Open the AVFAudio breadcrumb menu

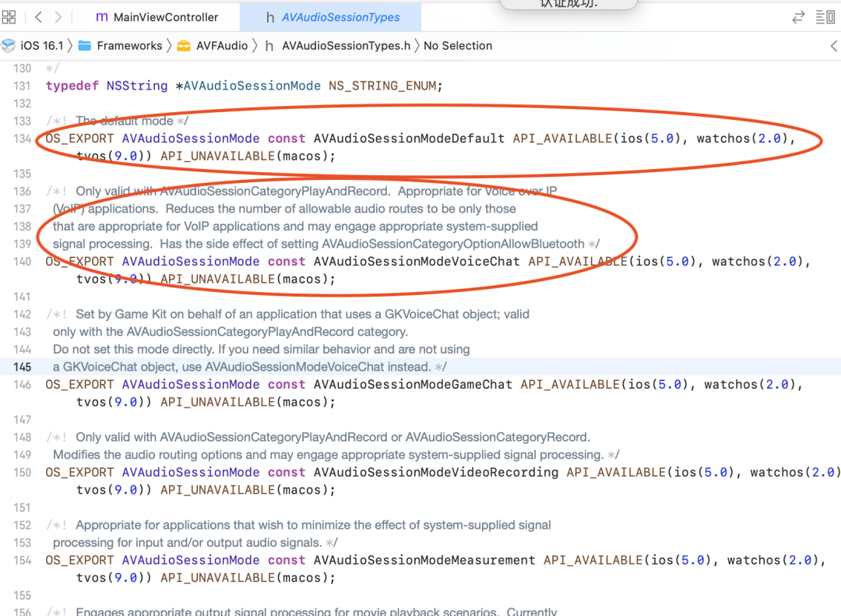point(222,45)
